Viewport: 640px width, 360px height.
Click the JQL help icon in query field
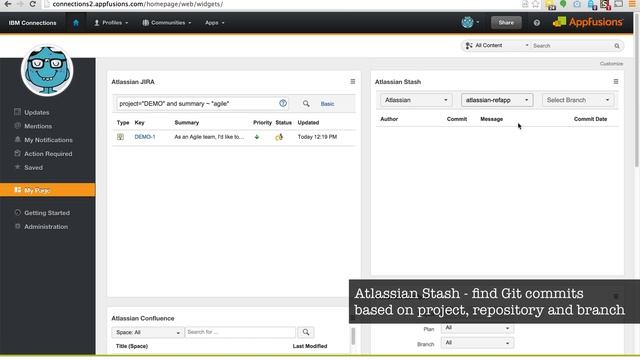pos(283,103)
